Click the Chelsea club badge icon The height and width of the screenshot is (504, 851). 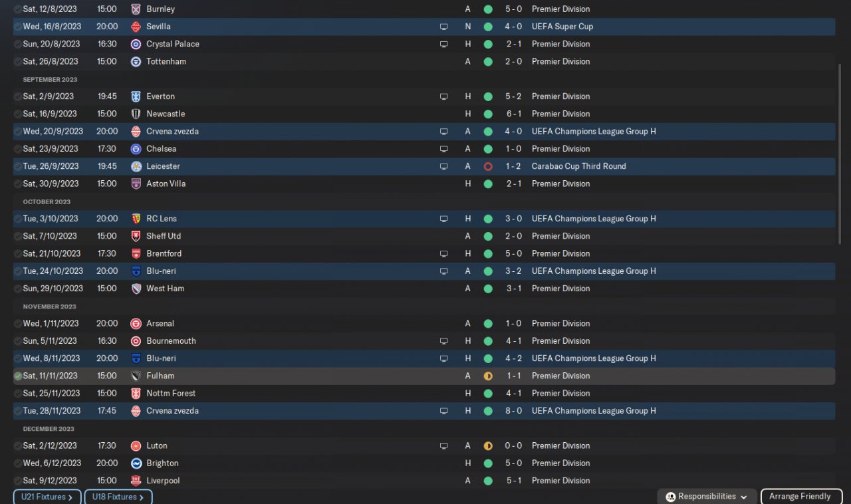[x=136, y=149]
